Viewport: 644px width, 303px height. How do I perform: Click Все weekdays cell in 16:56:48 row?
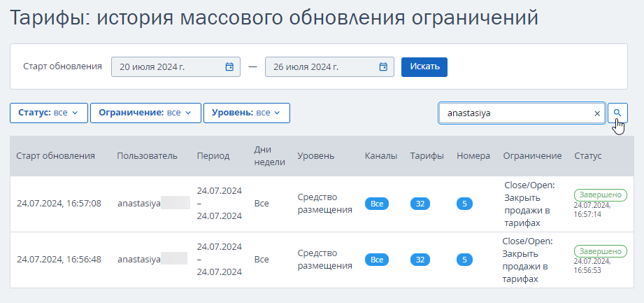pyautogui.click(x=262, y=260)
